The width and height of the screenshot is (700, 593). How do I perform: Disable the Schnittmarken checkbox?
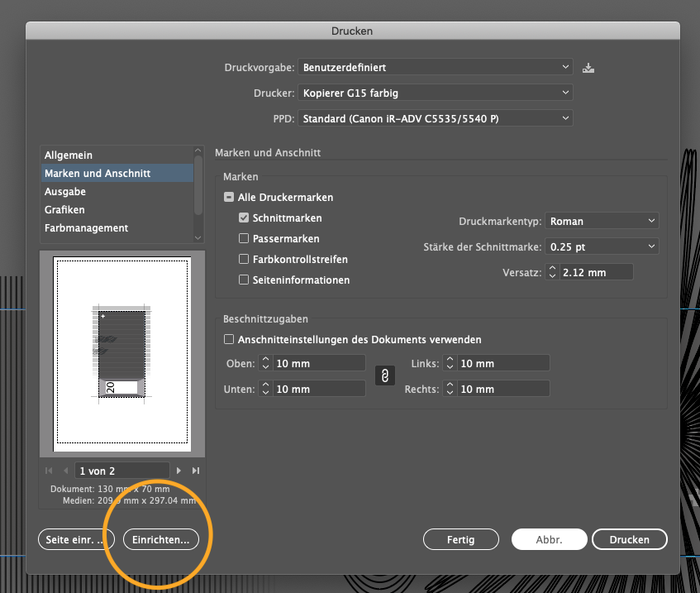244,218
